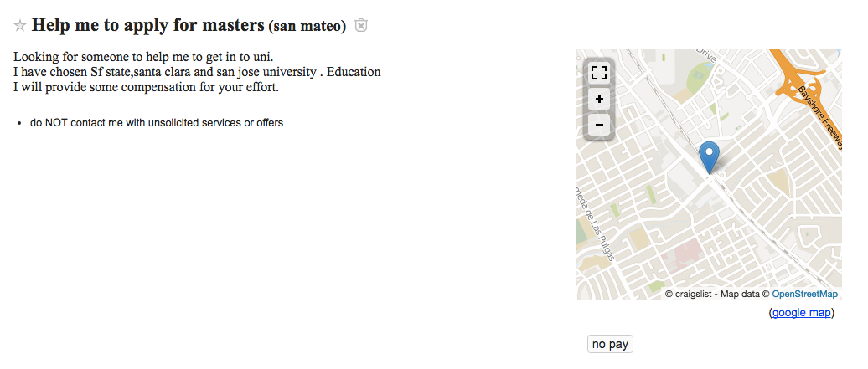Screen dimensions: 868x369
Task: Open the google map link
Action: (801, 313)
